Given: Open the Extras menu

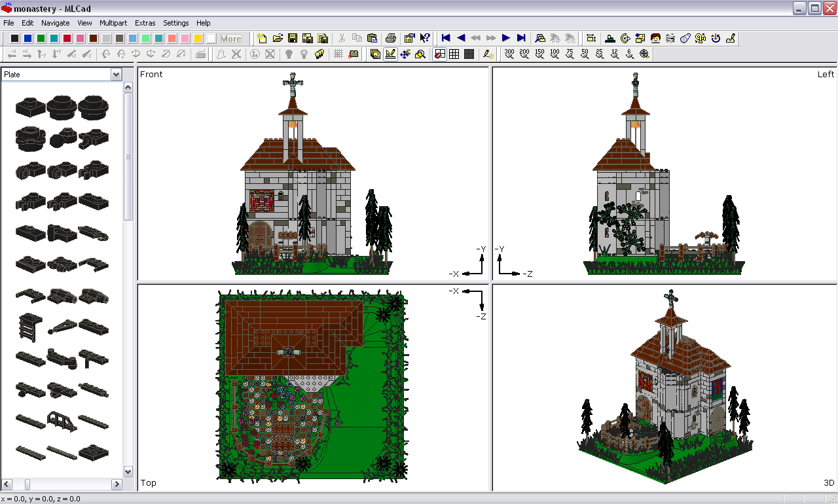Looking at the screenshot, I should [145, 23].
